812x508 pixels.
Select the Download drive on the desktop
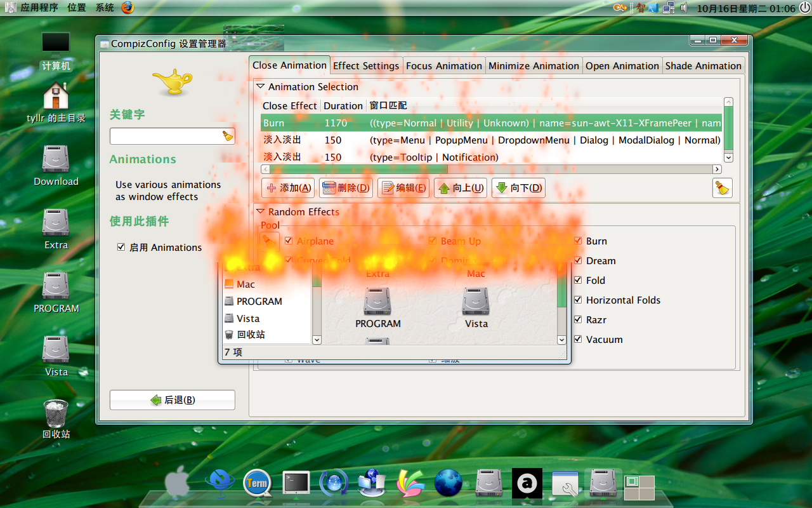click(x=56, y=165)
